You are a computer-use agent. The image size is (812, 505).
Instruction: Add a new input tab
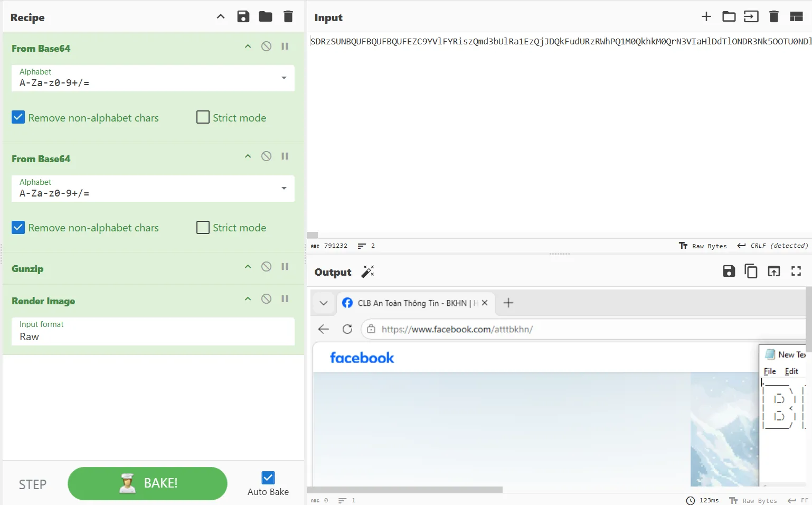706,17
